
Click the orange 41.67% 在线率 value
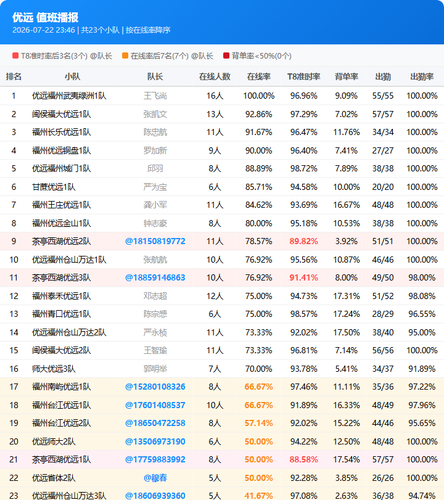(x=259, y=496)
